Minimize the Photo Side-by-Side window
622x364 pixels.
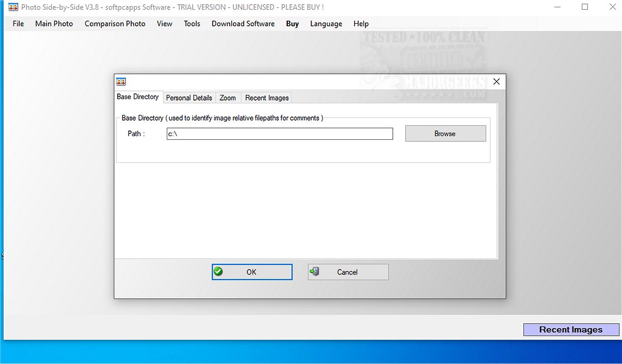click(x=559, y=7)
